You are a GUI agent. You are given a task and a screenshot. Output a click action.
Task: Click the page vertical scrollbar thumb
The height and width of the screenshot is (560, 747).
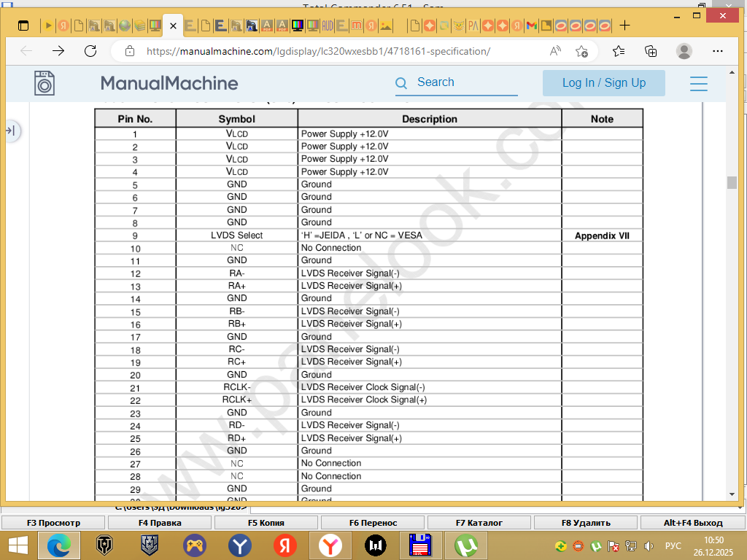coord(732,182)
